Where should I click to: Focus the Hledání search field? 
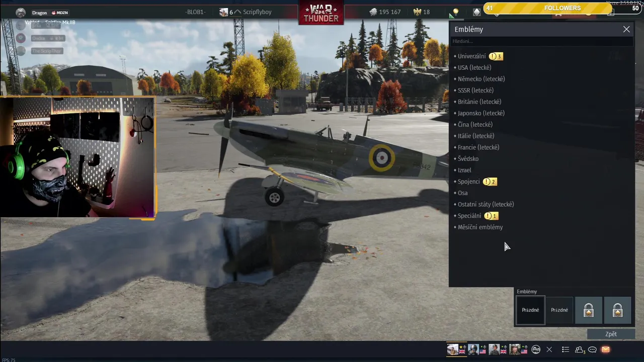541,41
